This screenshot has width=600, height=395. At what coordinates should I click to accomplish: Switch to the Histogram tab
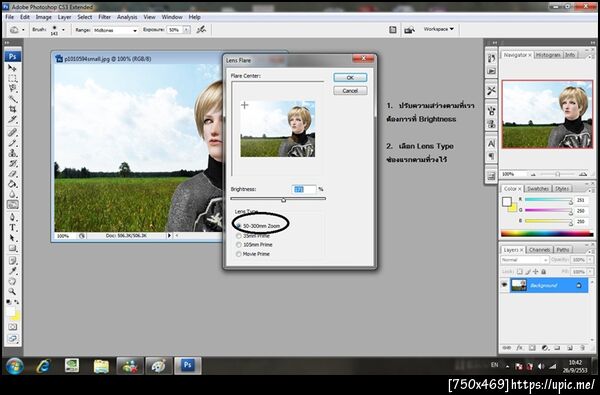click(x=548, y=55)
